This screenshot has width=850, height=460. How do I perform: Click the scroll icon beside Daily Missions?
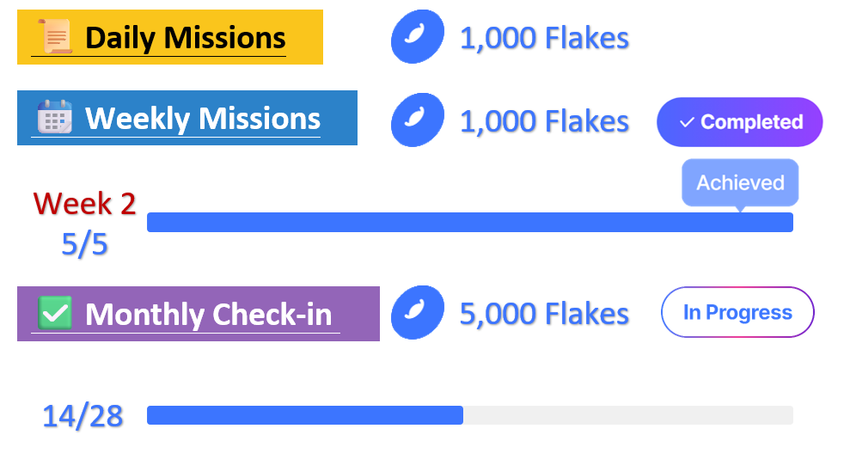click(x=55, y=38)
